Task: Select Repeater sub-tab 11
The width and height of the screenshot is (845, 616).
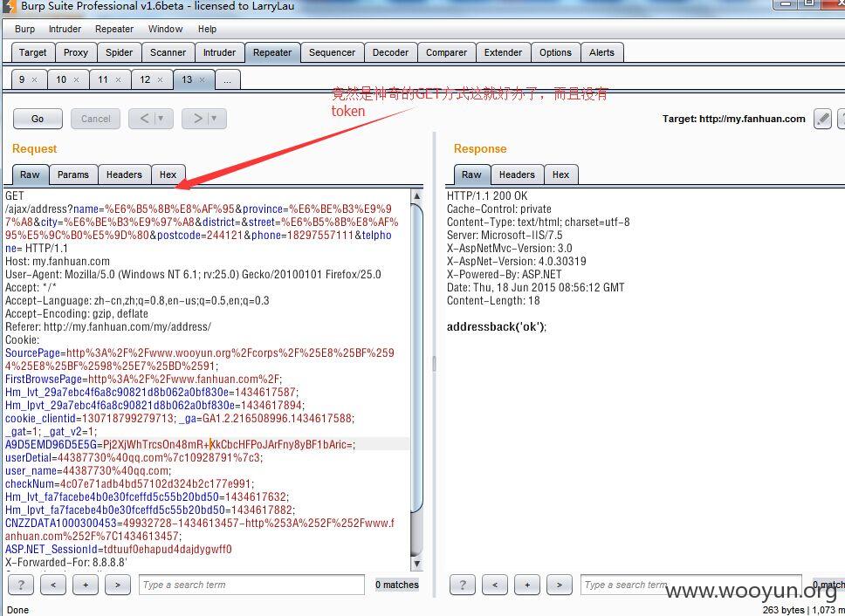Action: coord(103,79)
